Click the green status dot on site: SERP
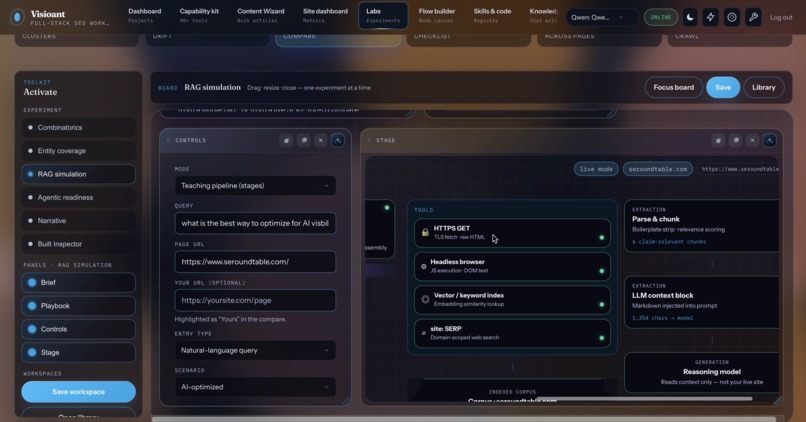Image resolution: width=806 pixels, height=422 pixels. point(601,338)
